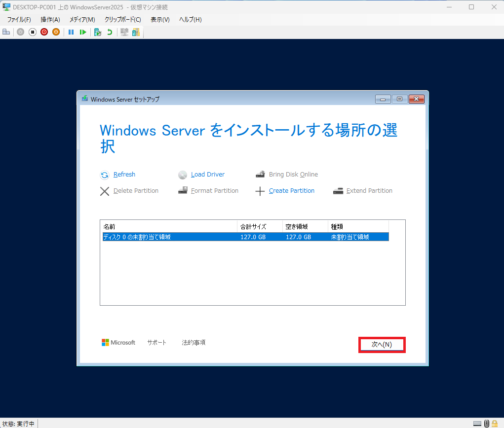Minimize the Windows Server セットアップ dialog
The height and width of the screenshot is (428, 504).
pyautogui.click(x=383, y=99)
